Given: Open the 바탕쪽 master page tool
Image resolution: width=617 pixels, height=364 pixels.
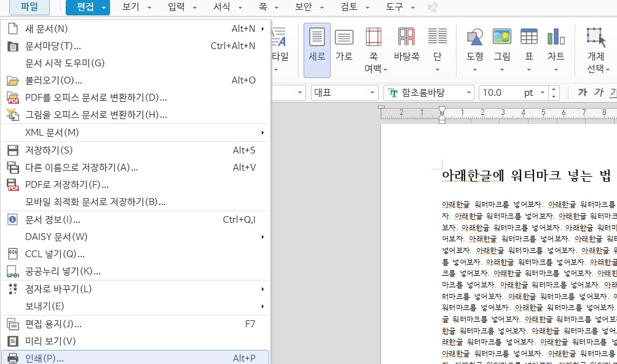Looking at the screenshot, I should click(x=406, y=45).
